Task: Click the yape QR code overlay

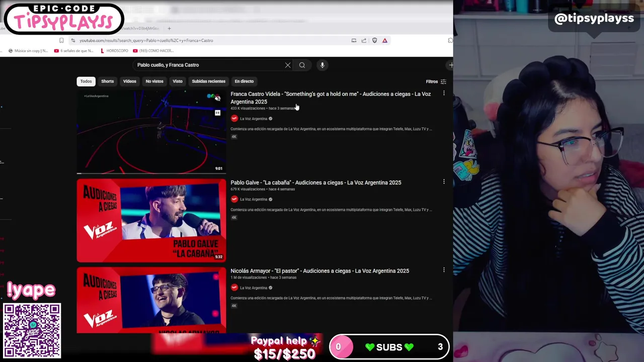Action: coord(32,331)
